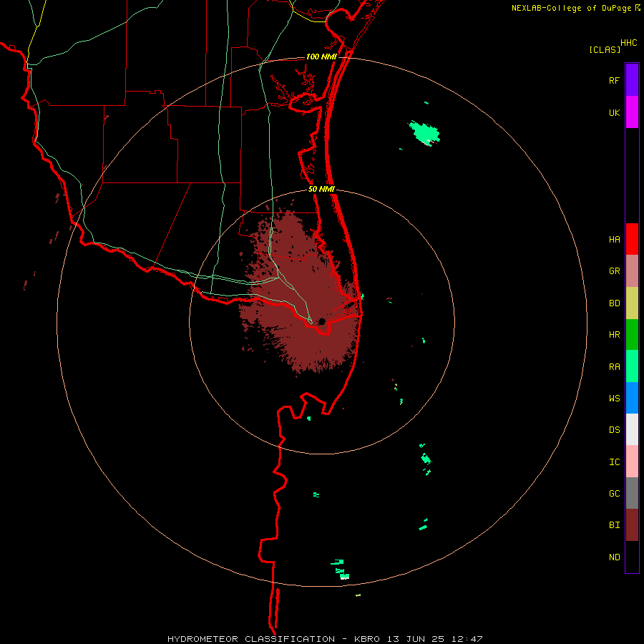Click the WS legend label
This screenshot has height=644, width=644.
[x=614, y=398]
